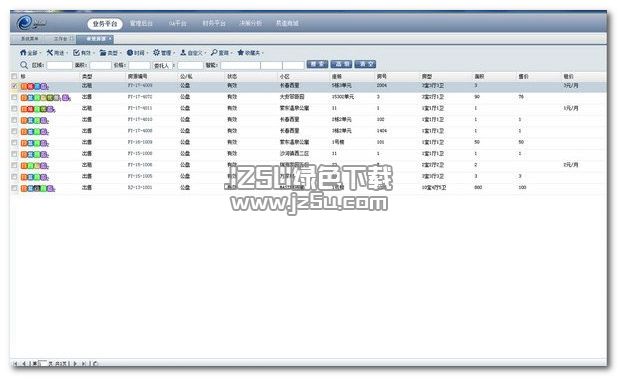Go to the first page using pager icon
Image resolution: width=618 pixels, height=377 pixels.
(x=15, y=364)
